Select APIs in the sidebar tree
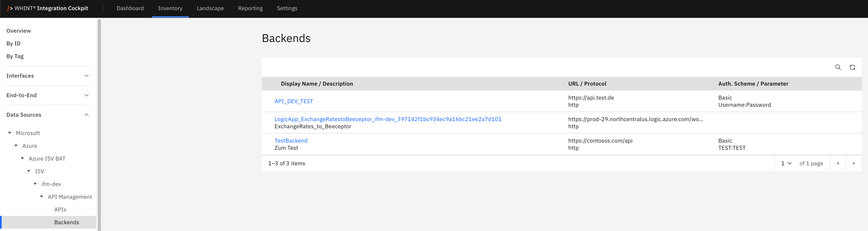Viewport: 868px width, 231px height. (60, 209)
